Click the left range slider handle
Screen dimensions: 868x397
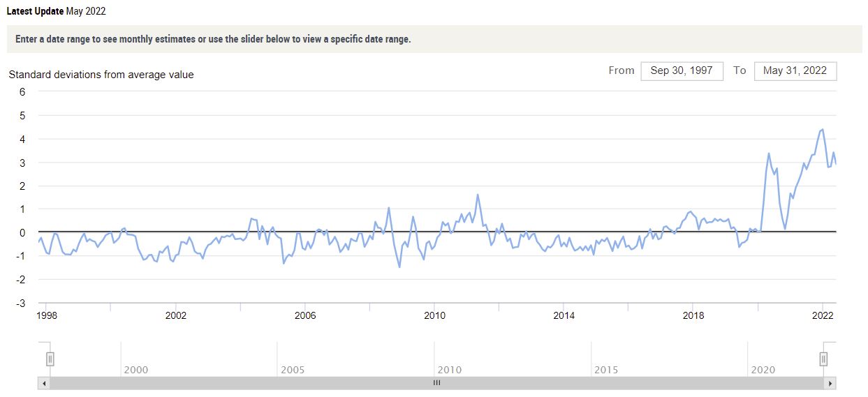pyautogui.click(x=50, y=359)
